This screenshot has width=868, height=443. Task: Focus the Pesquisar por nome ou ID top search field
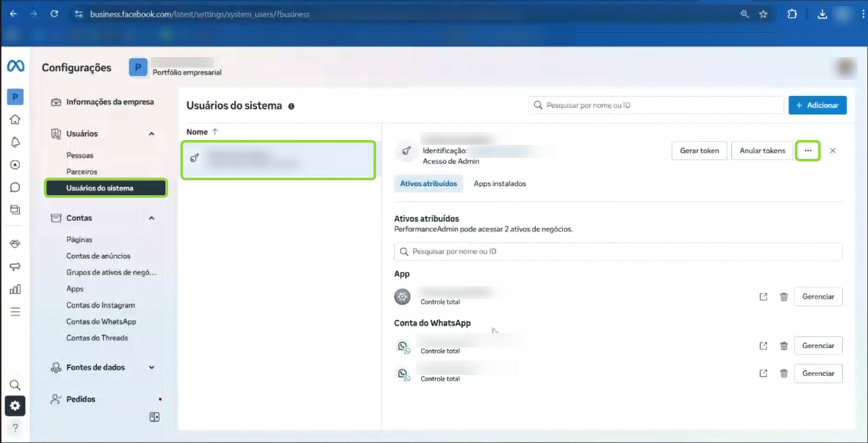pos(657,105)
